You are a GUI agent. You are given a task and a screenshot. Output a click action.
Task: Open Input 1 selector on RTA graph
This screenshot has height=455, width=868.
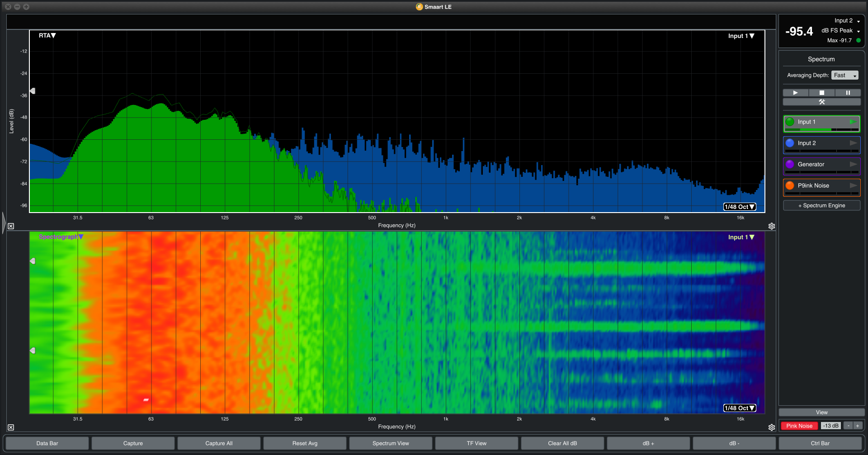coord(741,36)
